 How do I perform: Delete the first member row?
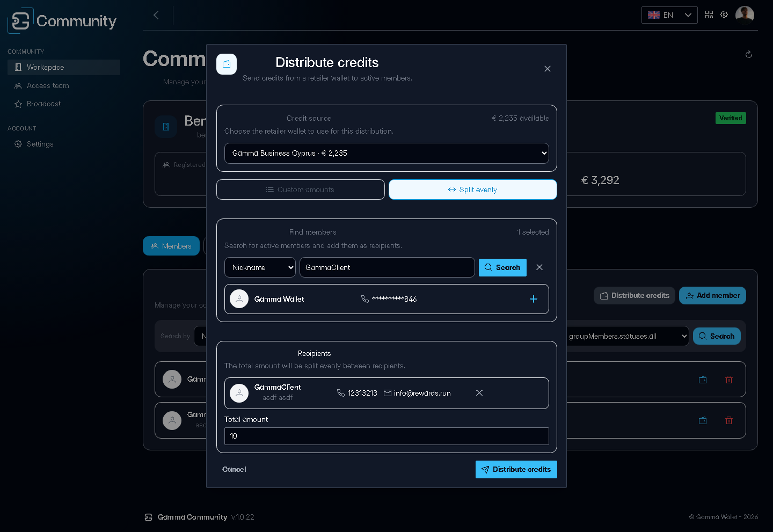coord(729,380)
